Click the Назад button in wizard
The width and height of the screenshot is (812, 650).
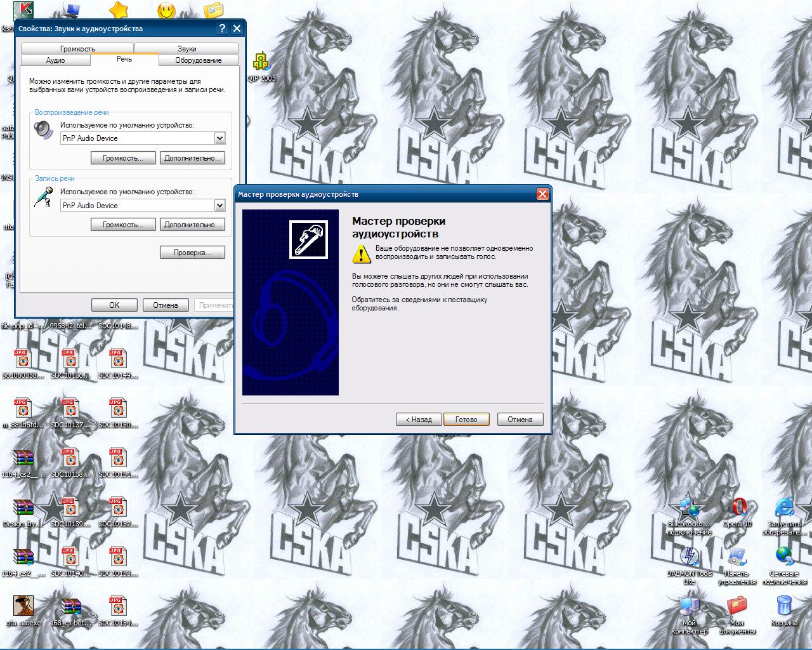click(x=419, y=420)
